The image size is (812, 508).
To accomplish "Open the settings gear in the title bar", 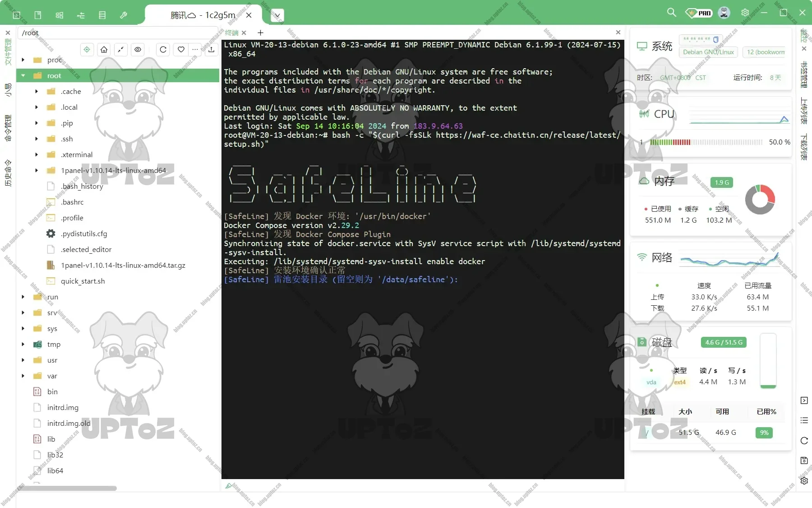I will (745, 13).
